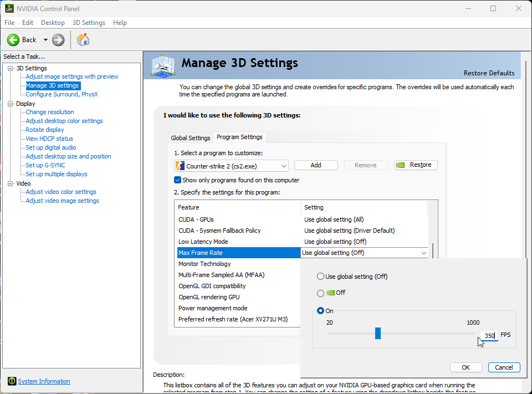Click the System Information icon
Image resolution: width=532 pixels, height=394 pixels.
point(12,381)
